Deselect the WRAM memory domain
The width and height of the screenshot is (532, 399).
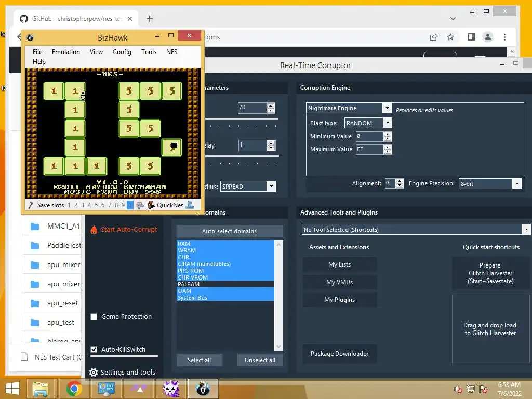pyautogui.click(x=225, y=250)
